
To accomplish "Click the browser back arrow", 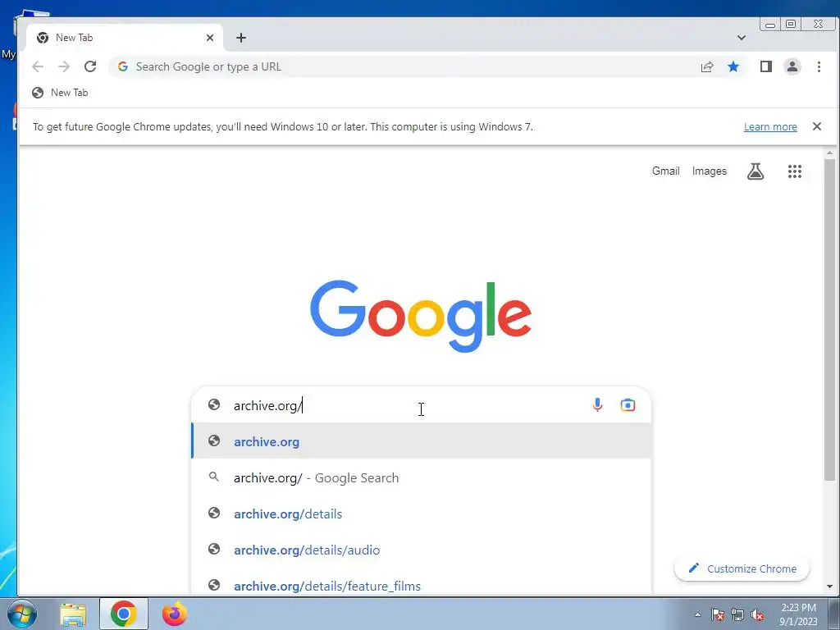I will [x=38, y=66].
